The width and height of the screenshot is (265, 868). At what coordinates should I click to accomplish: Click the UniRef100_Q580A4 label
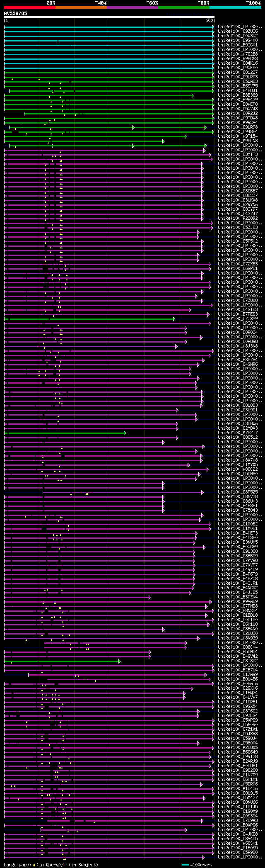coord(238,743)
